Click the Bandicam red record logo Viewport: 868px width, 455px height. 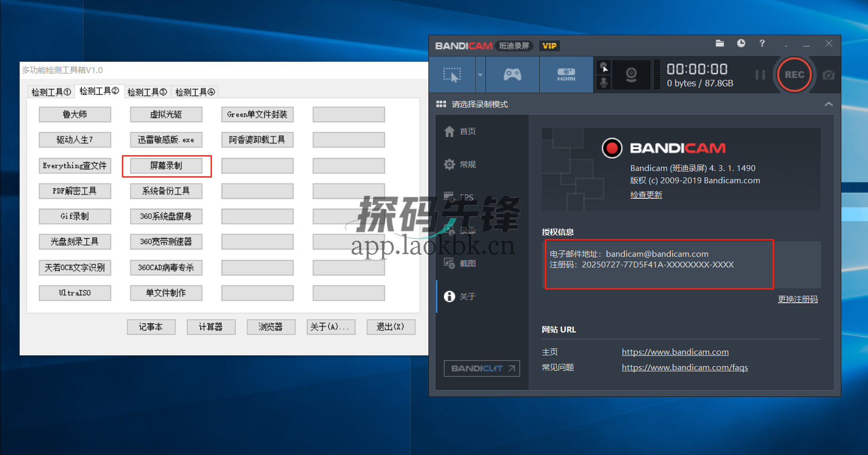612,148
